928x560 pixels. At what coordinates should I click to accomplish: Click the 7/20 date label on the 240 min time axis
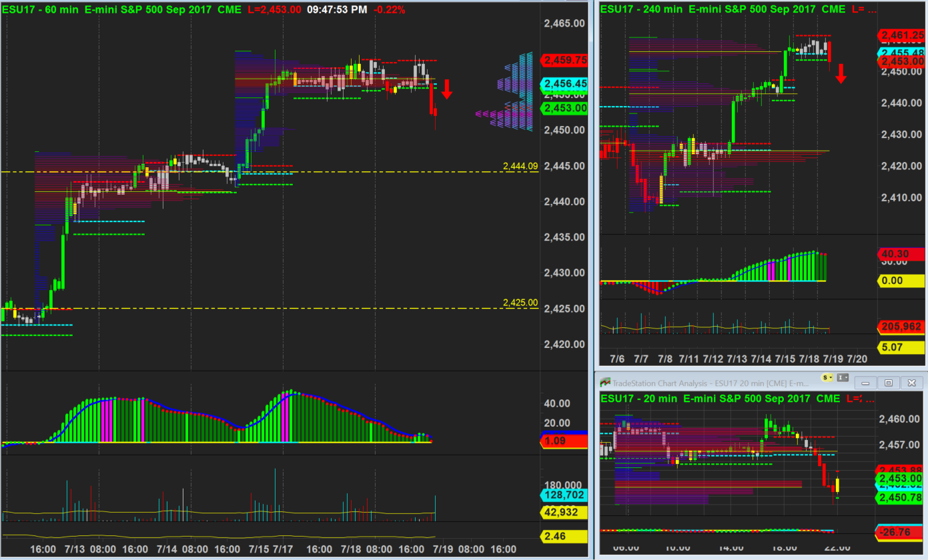click(857, 359)
